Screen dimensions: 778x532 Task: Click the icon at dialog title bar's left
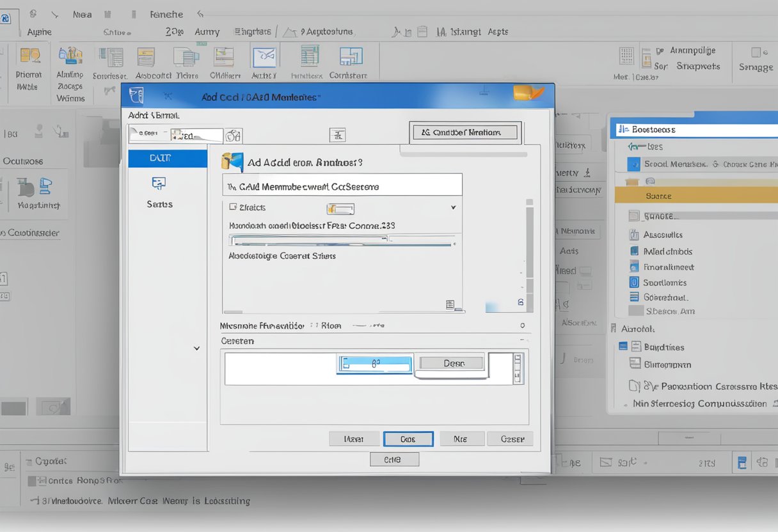click(138, 96)
